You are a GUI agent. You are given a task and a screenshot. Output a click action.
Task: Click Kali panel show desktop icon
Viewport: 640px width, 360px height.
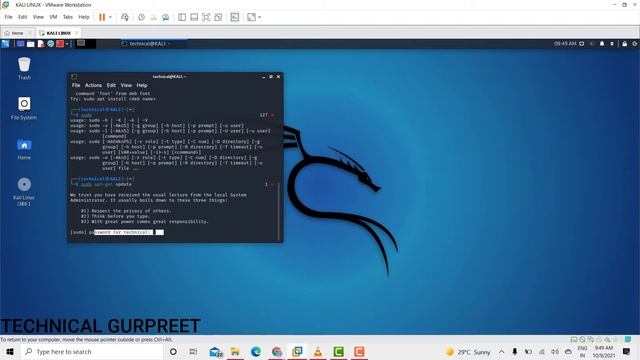(x=20, y=44)
